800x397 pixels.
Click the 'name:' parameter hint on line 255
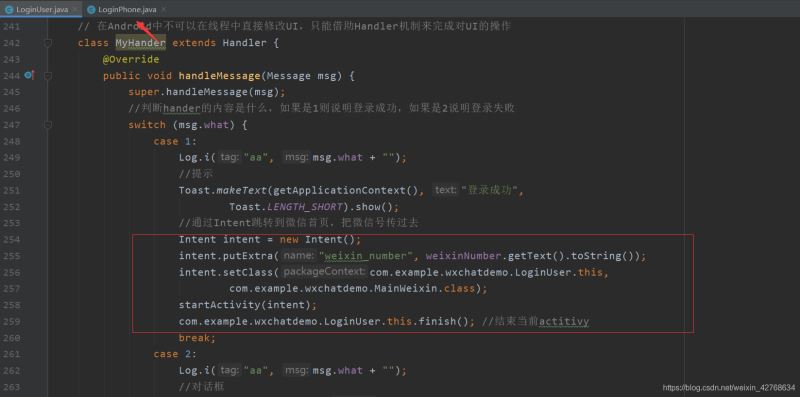(x=298, y=256)
